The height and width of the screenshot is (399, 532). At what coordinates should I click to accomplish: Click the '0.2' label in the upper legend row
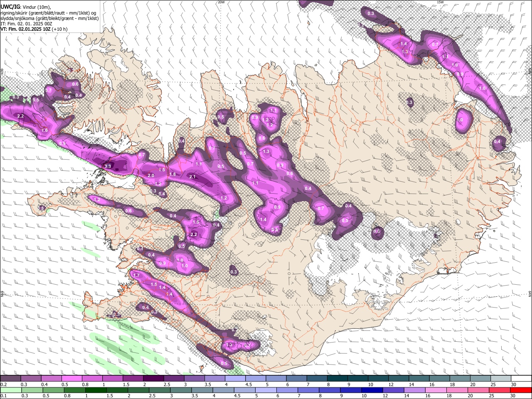(x=3, y=385)
